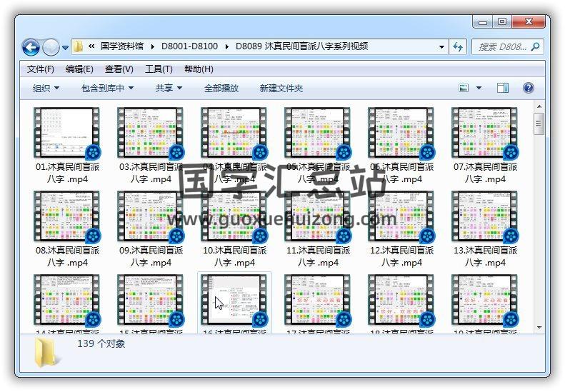Expand the 共享 dropdown
This screenshot has height=392, width=565.
(x=169, y=88)
